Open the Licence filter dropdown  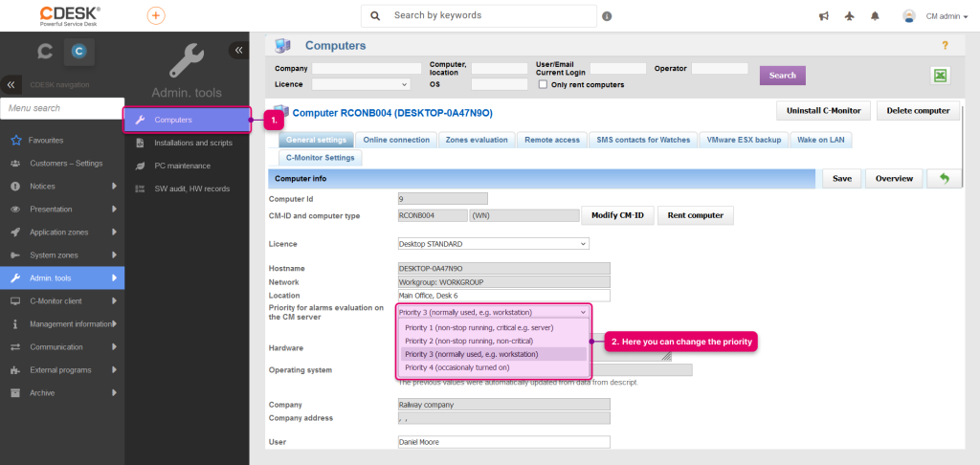[x=361, y=84]
